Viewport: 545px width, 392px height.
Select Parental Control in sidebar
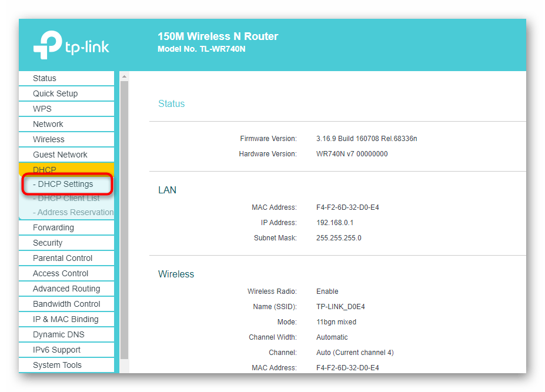click(63, 258)
